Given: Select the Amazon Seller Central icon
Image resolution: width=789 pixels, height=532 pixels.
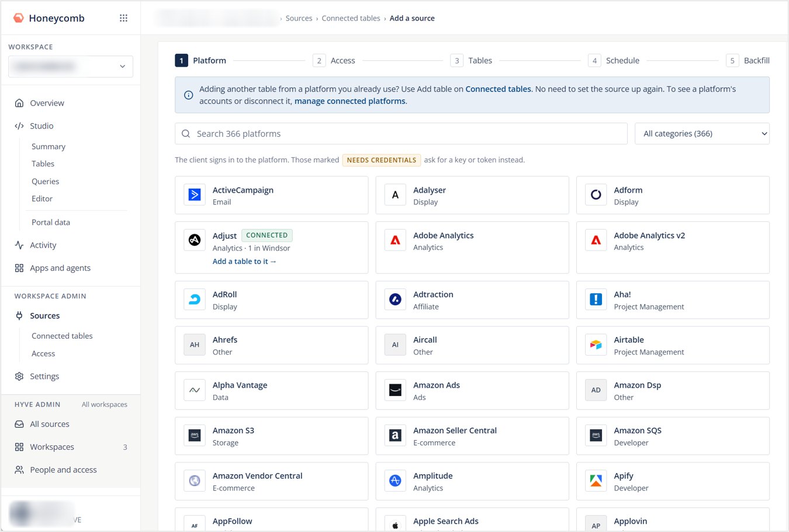Looking at the screenshot, I should tap(395, 436).
